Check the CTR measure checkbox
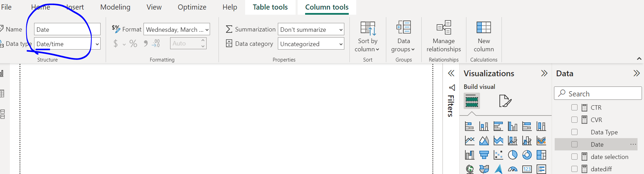This screenshot has width=644, height=174. click(574, 107)
